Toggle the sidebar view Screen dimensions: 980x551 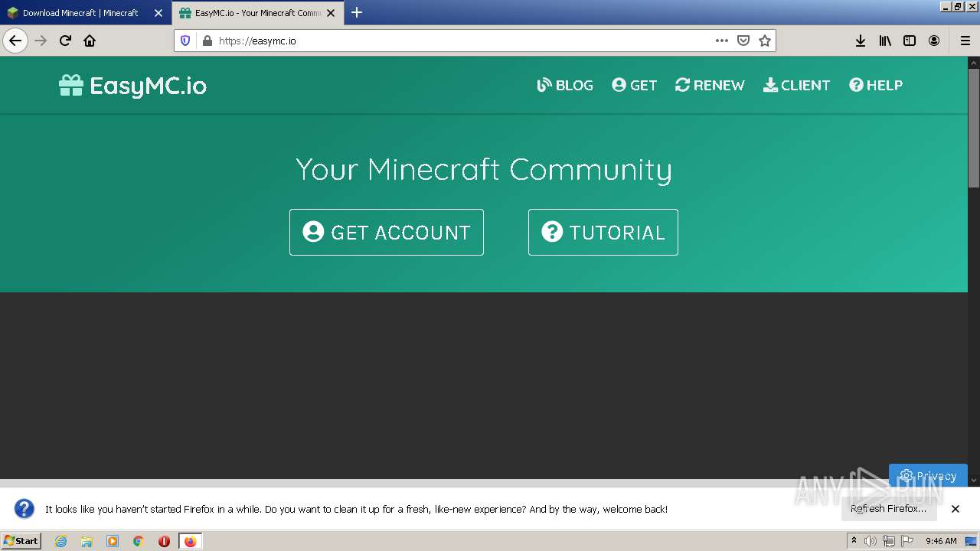point(910,41)
